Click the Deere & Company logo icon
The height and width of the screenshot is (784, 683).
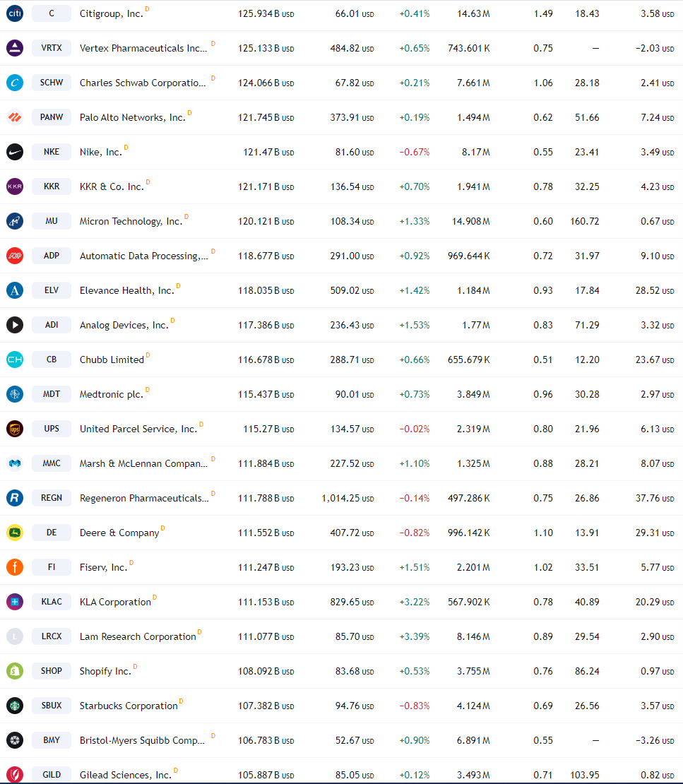pos(15,533)
